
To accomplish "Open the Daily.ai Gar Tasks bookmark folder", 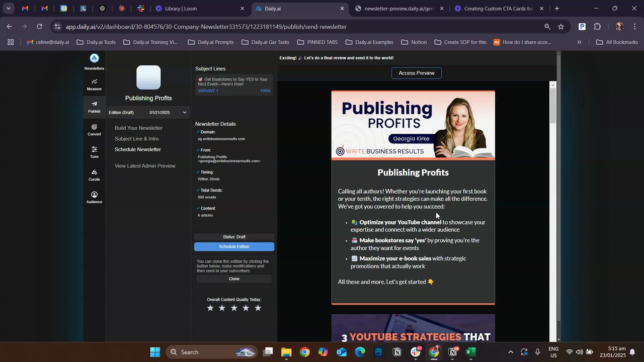I will pyautogui.click(x=265, y=42).
